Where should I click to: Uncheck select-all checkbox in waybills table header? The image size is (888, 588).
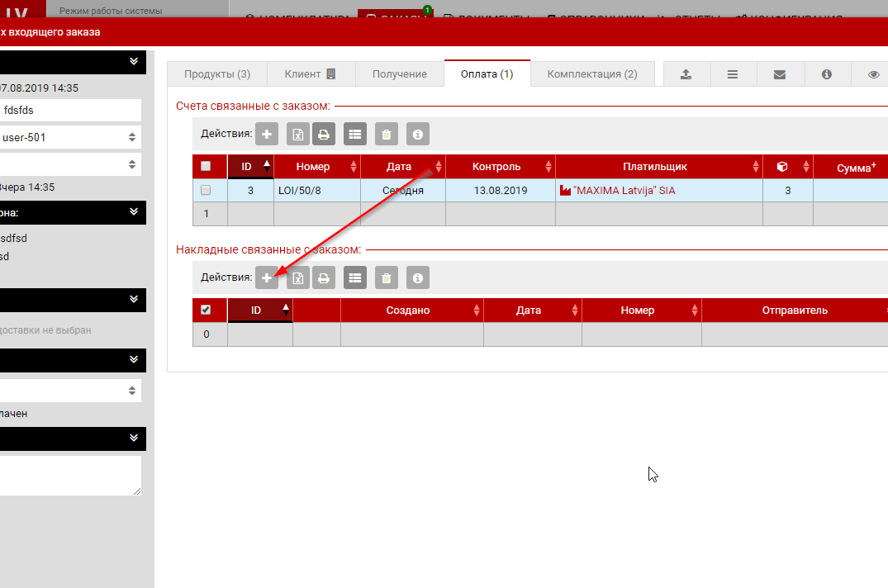coord(206,310)
